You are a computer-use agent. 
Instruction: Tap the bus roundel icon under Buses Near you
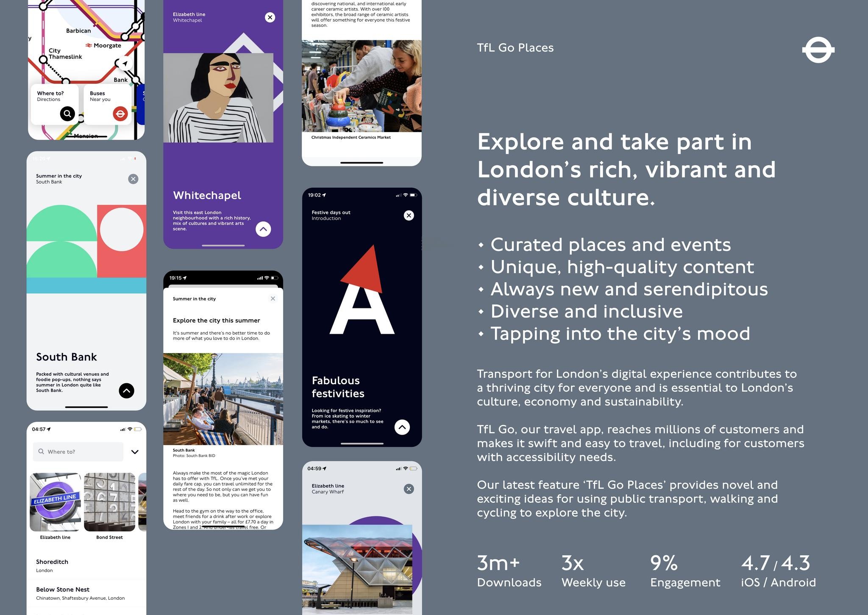[x=121, y=114]
